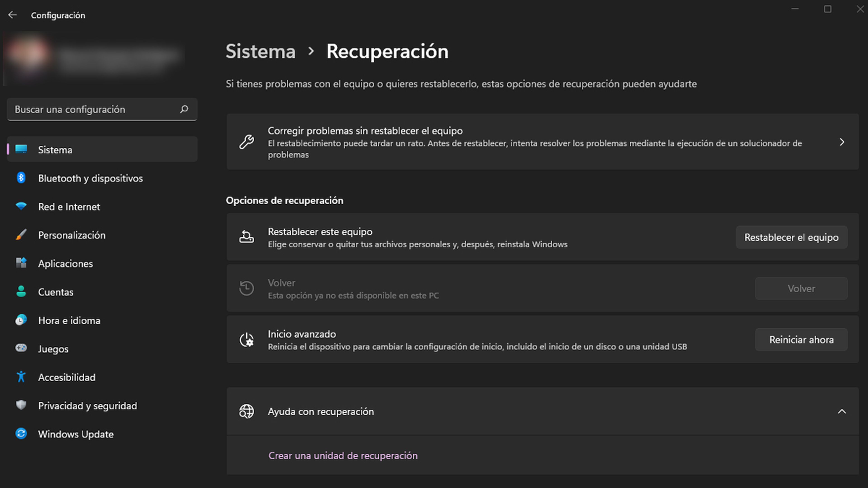The width and height of the screenshot is (868, 488).
Task: Click the Ayuda con recuperación globe icon
Action: (246, 411)
